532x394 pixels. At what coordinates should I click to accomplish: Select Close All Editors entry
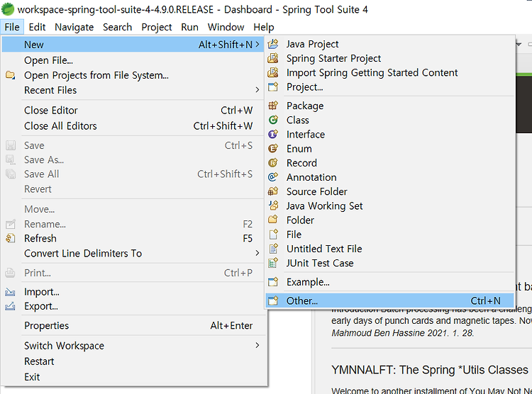click(x=134, y=126)
